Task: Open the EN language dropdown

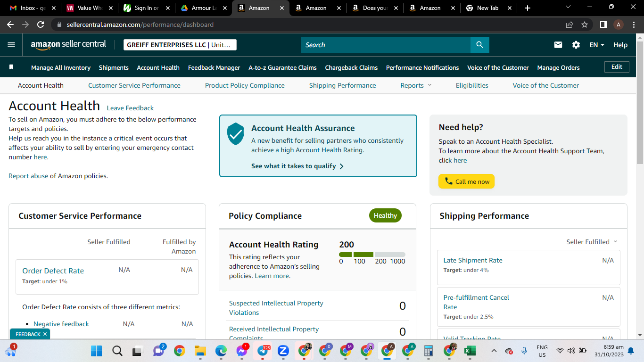Action: click(597, 45)
